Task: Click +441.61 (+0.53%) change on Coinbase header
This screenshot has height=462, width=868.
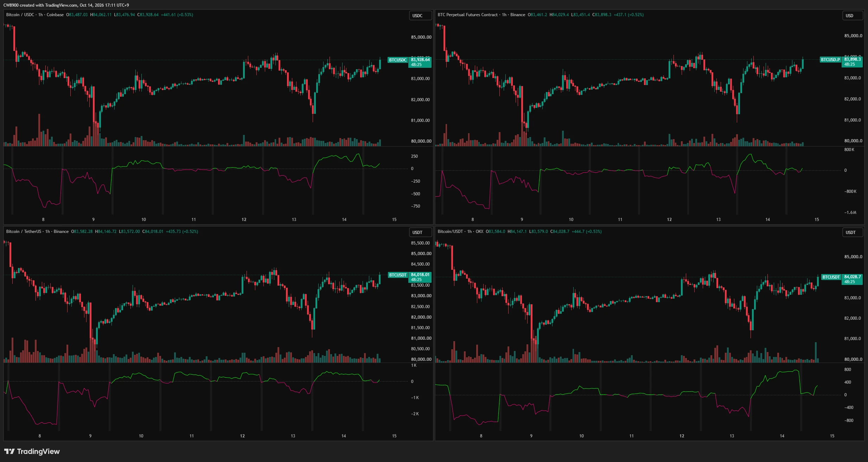Action: point(177,15)
